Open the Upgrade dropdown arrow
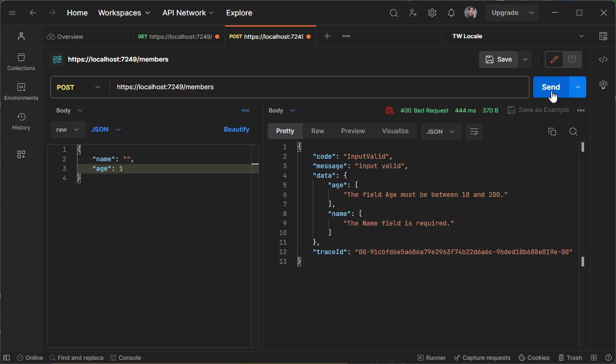Image resolution: width=616 pixels, height=364 pixels. click(532, 13)
